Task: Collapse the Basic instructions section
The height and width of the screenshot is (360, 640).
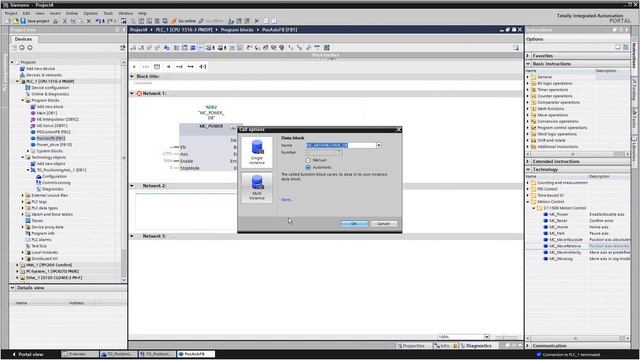Action: point(528,64)
